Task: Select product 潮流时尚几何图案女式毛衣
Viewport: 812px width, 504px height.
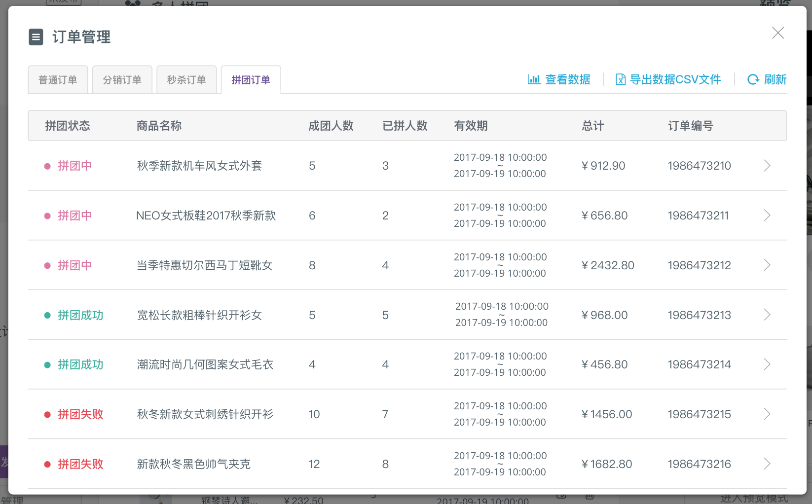Action: 205,364
